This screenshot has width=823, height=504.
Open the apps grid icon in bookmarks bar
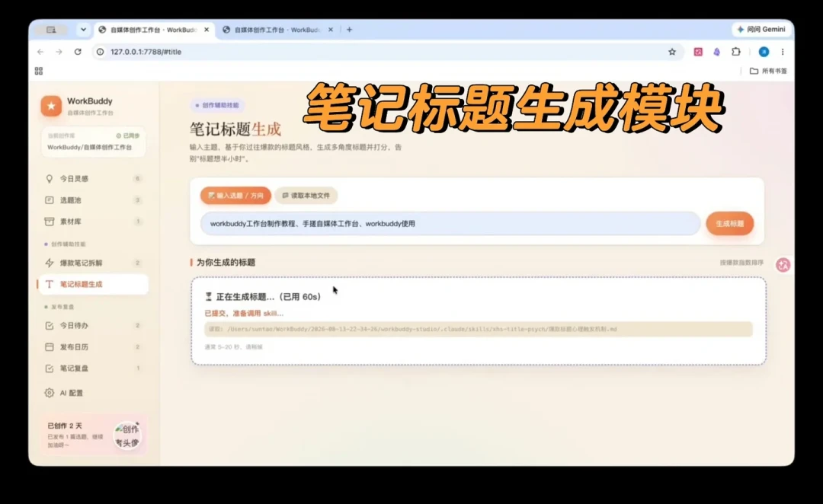tap(39, 71)
